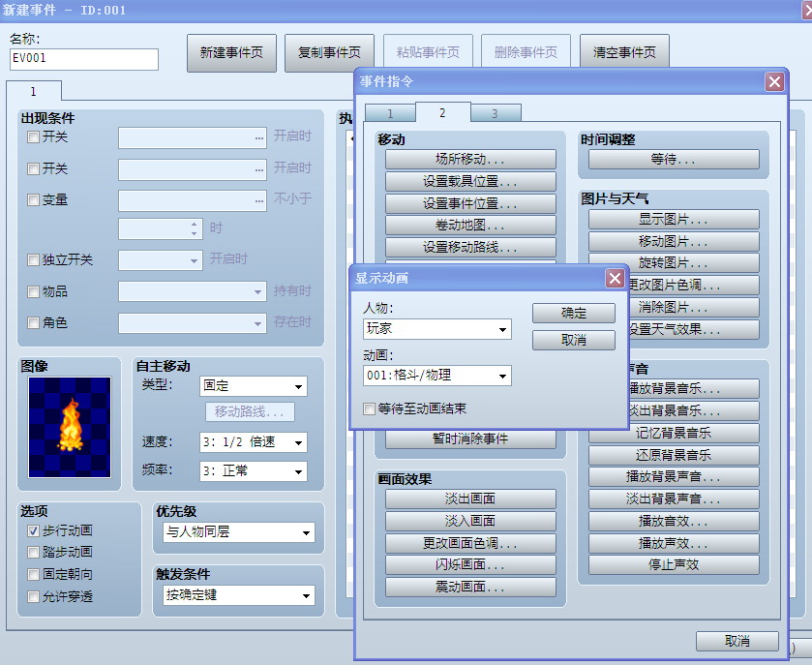Click 停止声效 button
This screenshot has height=665, width=812.
pyautogui.click(x=674, y=565)
